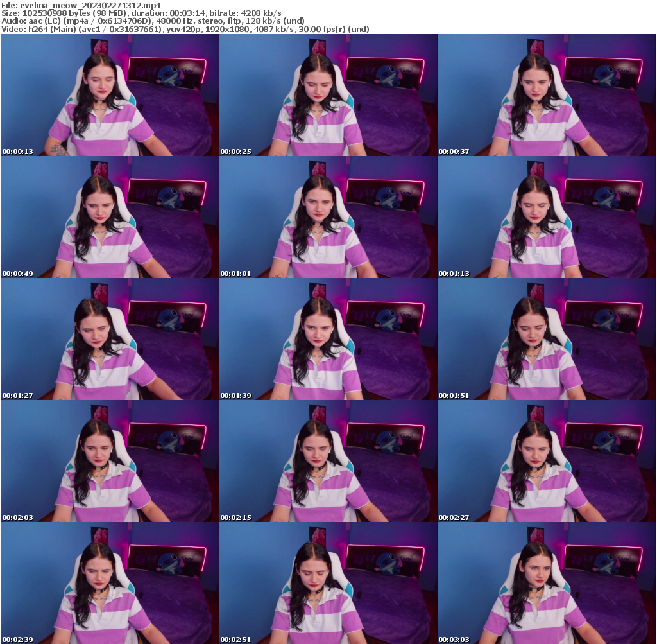Open the thumbnail stamped 00:02:39
The height and width of the screenshot is (644, 657).
(110, 583)
